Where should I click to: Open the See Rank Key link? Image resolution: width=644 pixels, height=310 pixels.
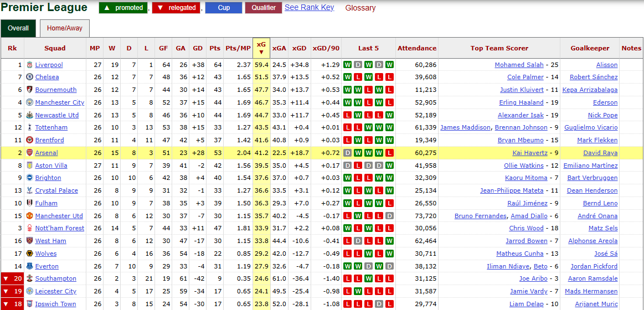click(310, 7)
